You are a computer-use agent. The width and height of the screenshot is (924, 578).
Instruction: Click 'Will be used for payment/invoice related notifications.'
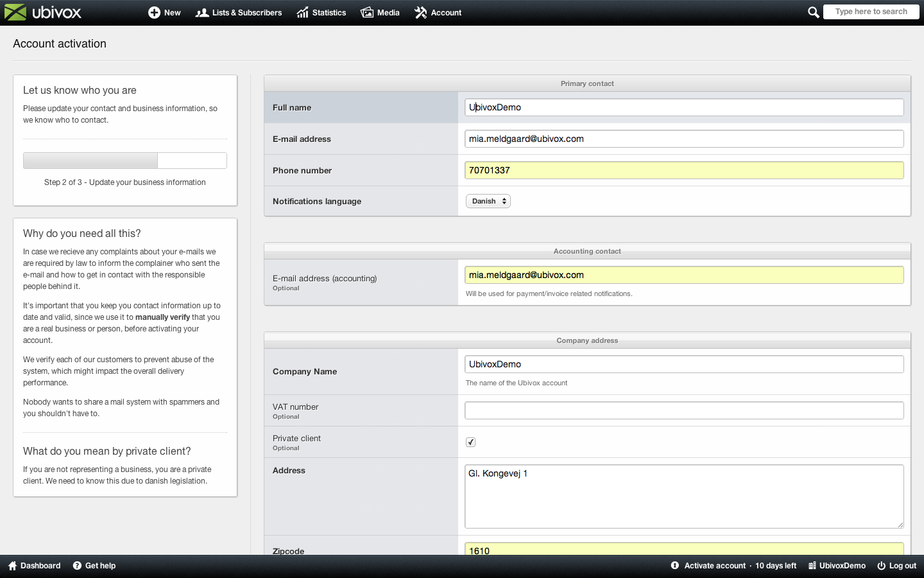549,293
